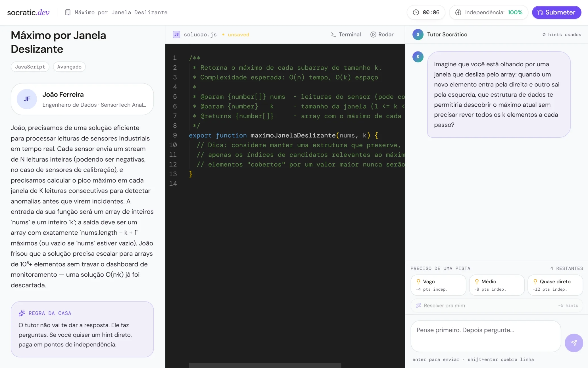Run the code with Rodar
588x368 pixels.
tap(382, 34)
